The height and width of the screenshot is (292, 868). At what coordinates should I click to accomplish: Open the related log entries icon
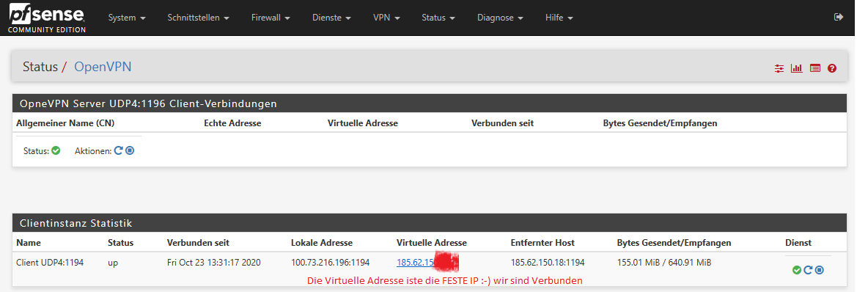[x=815, y=69]
